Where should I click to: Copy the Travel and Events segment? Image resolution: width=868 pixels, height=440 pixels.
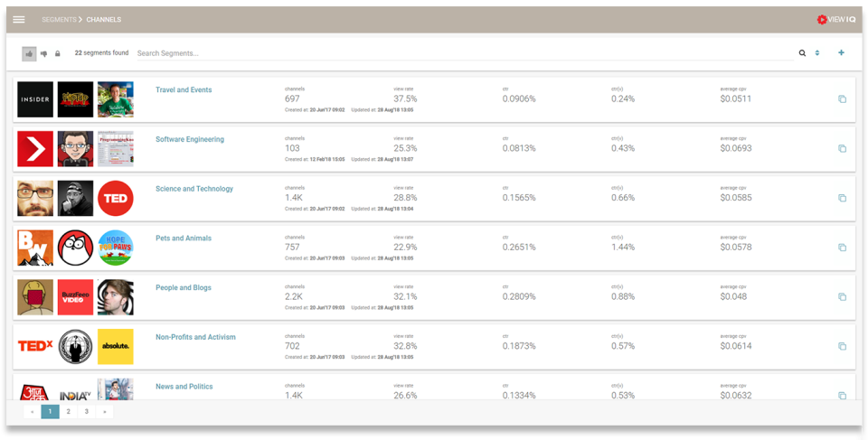[x=842, y=99]
